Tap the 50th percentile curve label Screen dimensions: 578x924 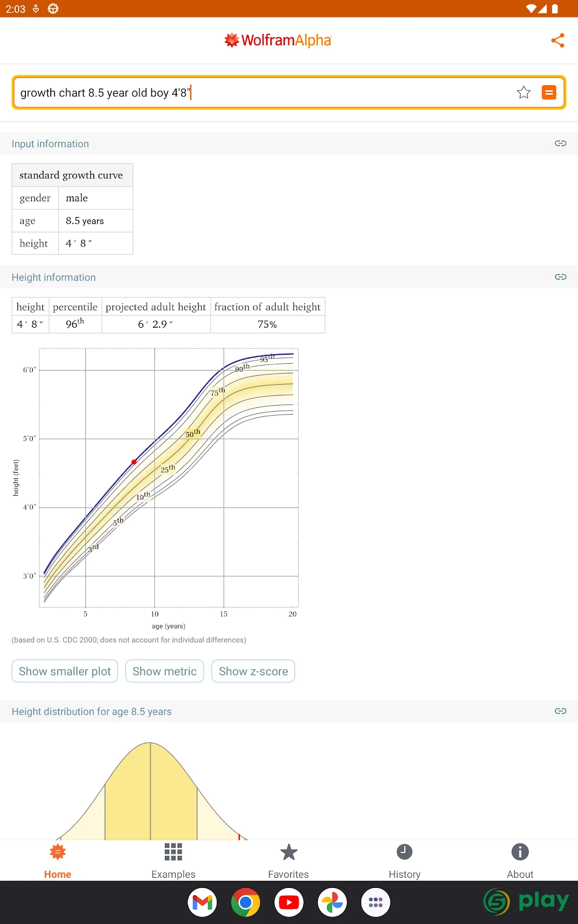(x=193, y=433)
